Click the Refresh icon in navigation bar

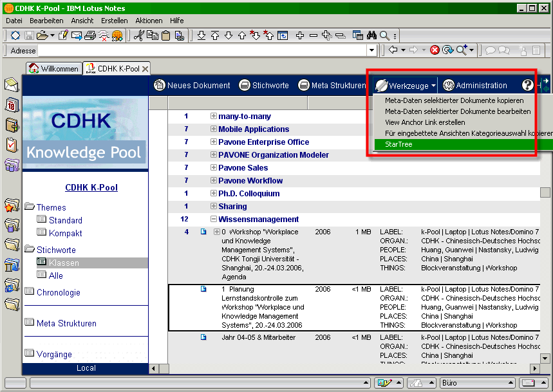448,50
